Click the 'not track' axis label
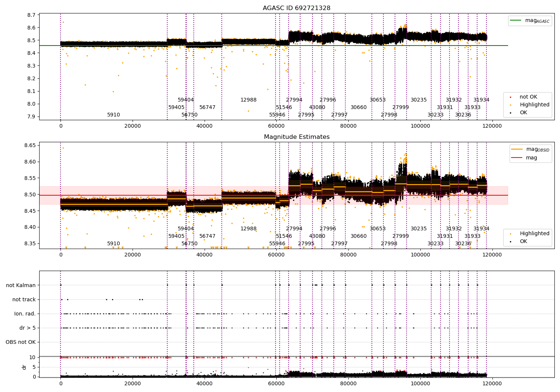Viewport: 560px width, 392px height. (24, 299)
